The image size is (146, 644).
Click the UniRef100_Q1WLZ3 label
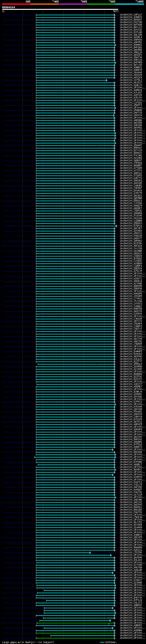pyautogui.click(x=131, y=85)
